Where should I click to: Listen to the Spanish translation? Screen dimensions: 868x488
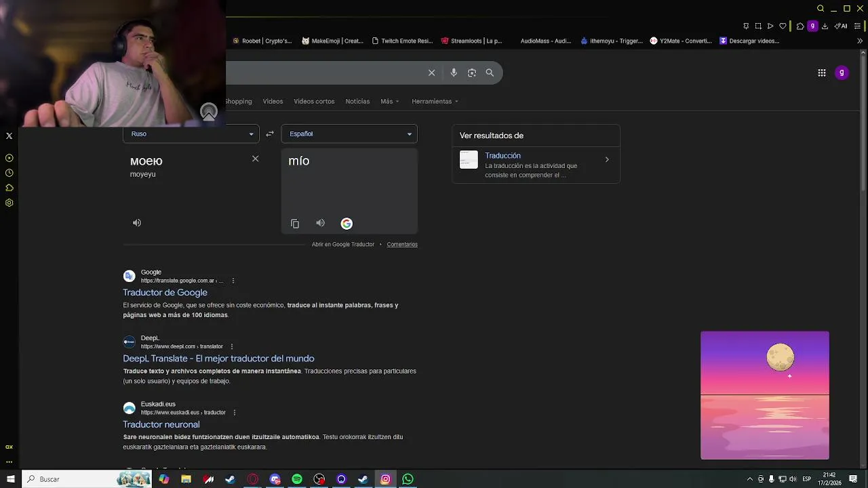(320, 223)
